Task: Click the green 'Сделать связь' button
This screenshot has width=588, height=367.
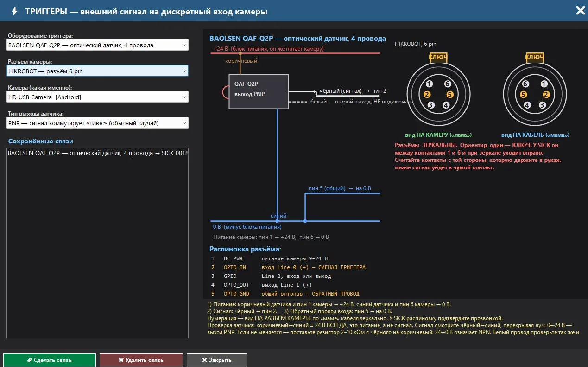Action: point(50,360)
